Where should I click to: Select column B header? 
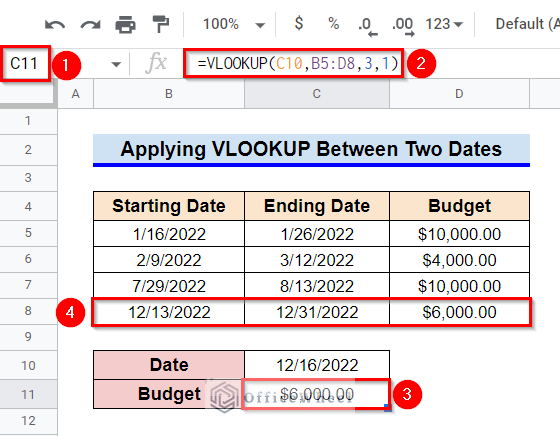click(x=169, y=94)
